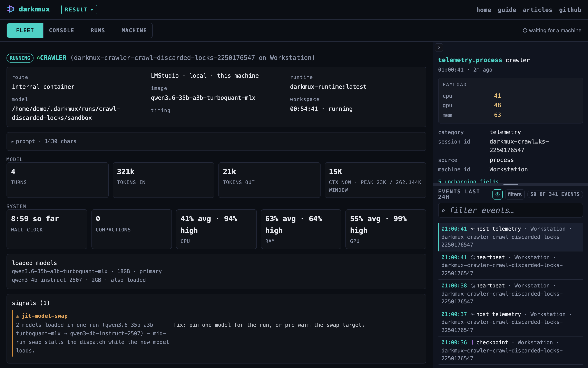Open the guide link

coord(507,10)
